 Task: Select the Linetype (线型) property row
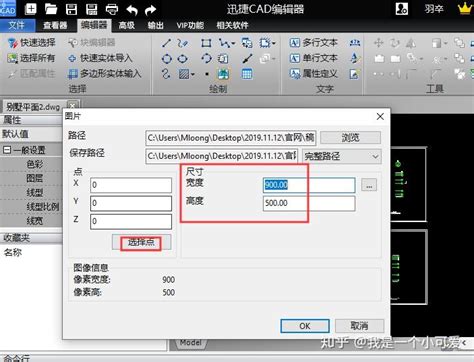(31, 193)
